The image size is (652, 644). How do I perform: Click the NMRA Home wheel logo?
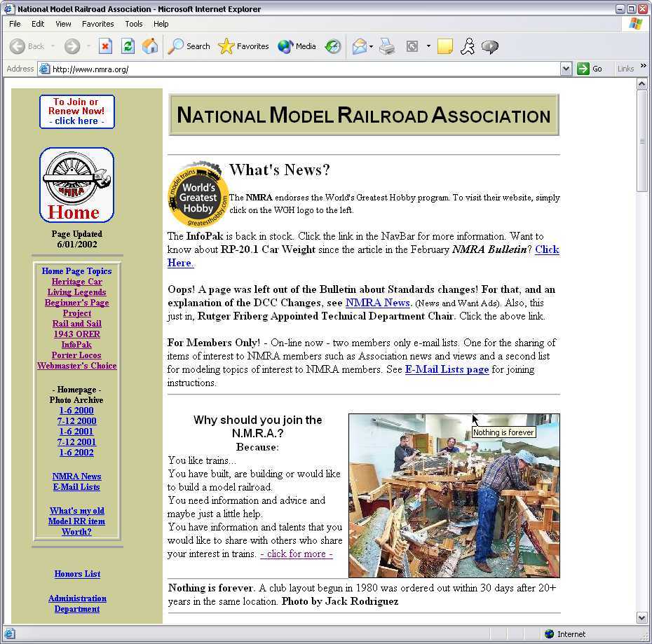point(77,184)
